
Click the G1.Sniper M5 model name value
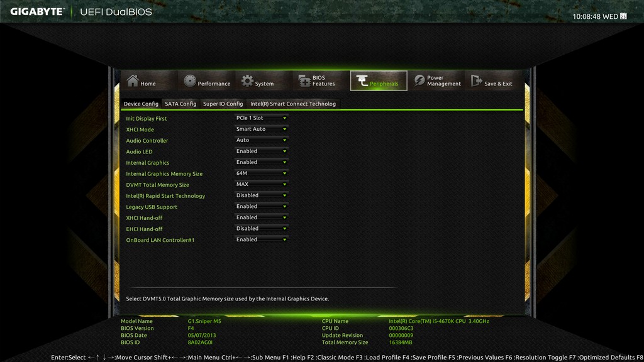pos(204,321)
